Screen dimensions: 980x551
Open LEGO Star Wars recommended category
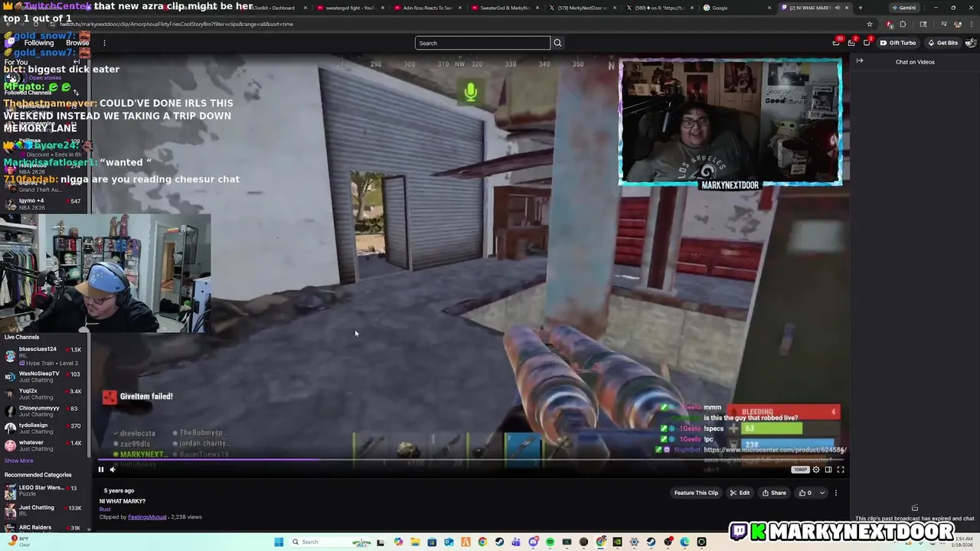pyautogui.click(x=42, y=491)
